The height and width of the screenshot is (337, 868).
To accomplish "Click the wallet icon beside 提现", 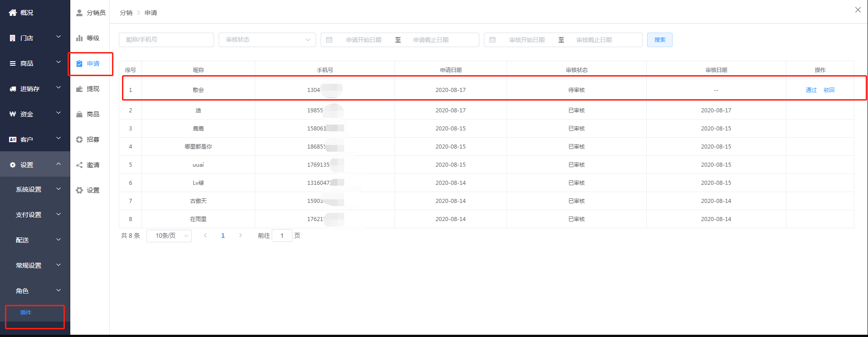I will click(x=79, y=89).
